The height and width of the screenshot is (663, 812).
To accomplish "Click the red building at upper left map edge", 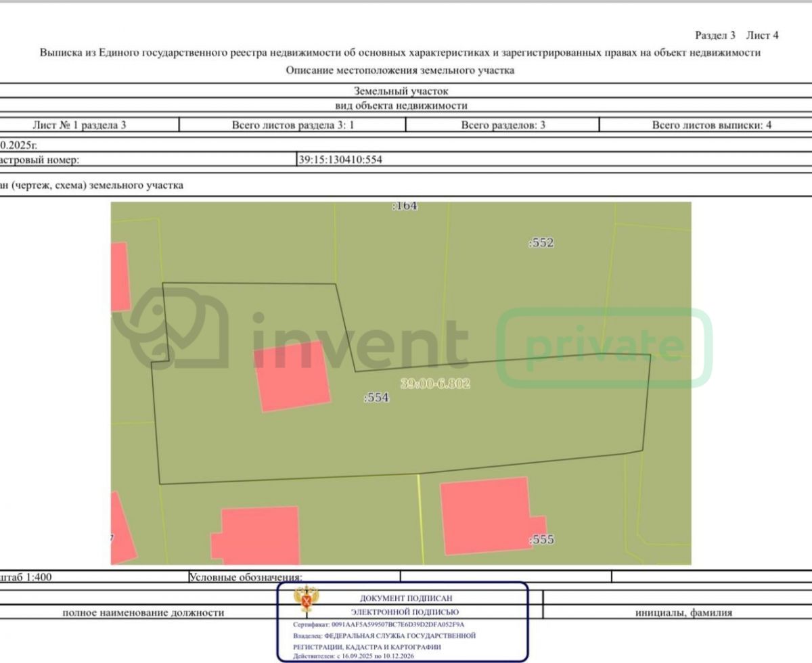I will tap(119, 277).
